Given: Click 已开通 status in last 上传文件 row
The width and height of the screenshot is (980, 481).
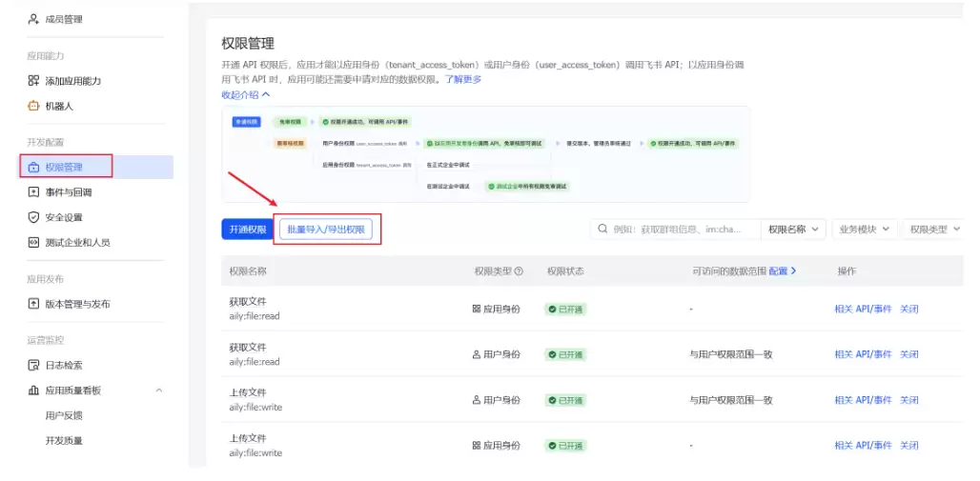Looking at the screenshot, I should 565,446.
